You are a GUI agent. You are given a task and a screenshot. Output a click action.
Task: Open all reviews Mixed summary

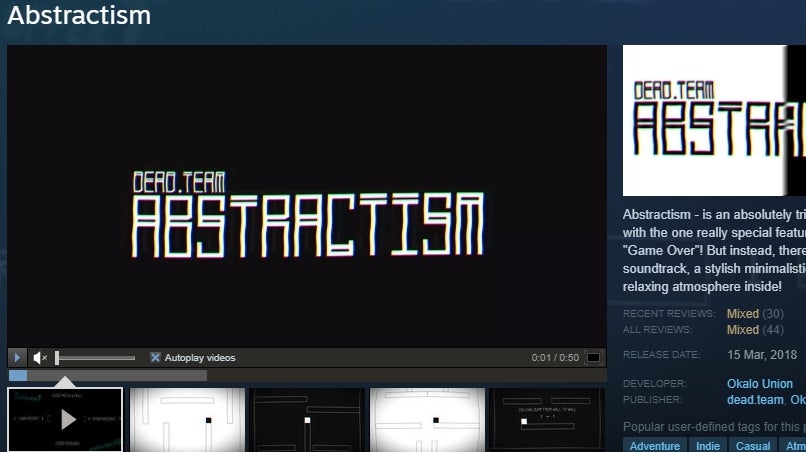(x=743, y=330)
